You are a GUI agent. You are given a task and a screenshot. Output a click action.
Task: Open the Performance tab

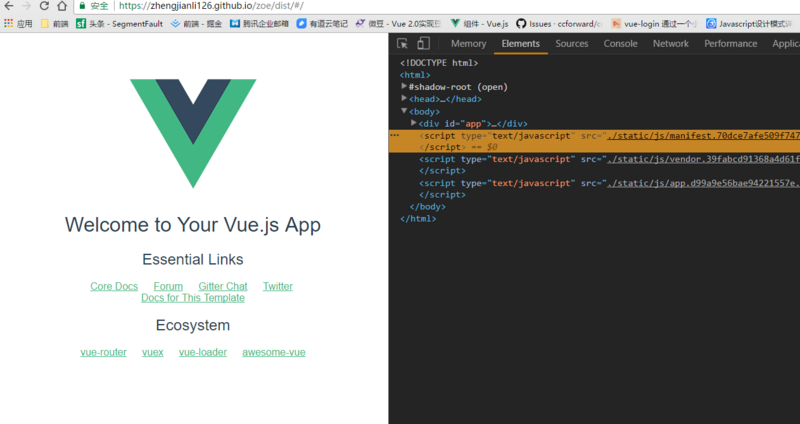pos(731,43)
